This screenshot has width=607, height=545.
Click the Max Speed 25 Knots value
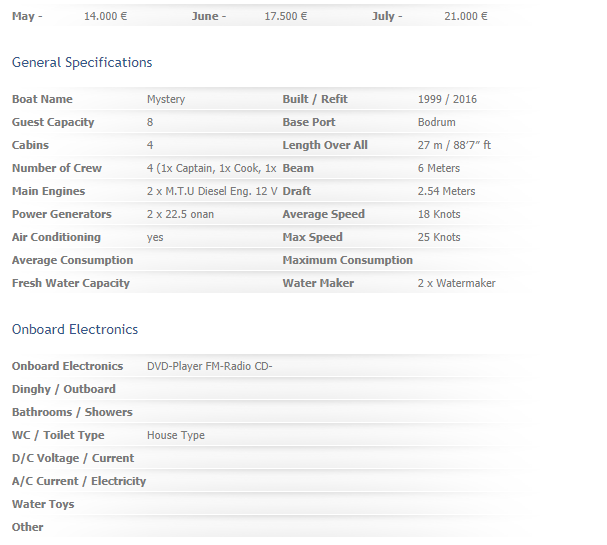tap(439, 237)
